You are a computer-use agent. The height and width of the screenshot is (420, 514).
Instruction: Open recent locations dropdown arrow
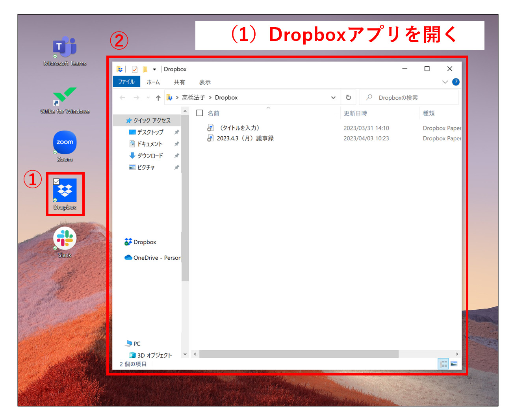pyautogui.click(x=148, y=98)
